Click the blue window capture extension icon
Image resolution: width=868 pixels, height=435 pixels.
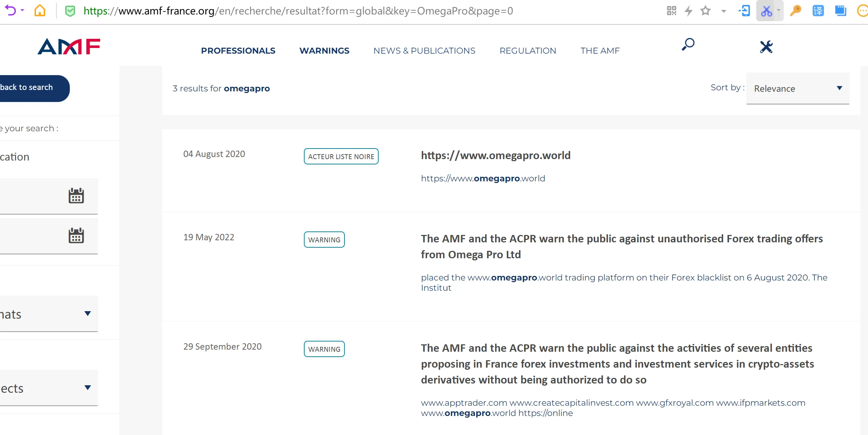click(841, 11)
